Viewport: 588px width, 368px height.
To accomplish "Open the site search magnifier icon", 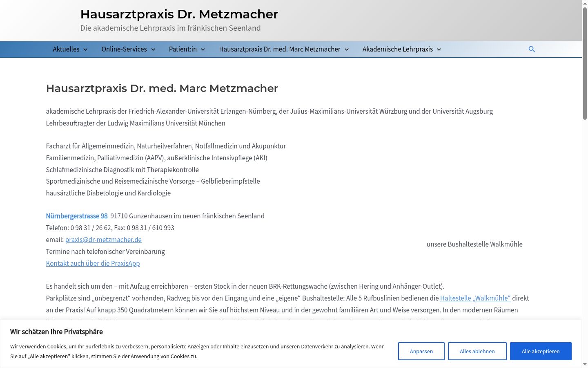I will (532, 49).
